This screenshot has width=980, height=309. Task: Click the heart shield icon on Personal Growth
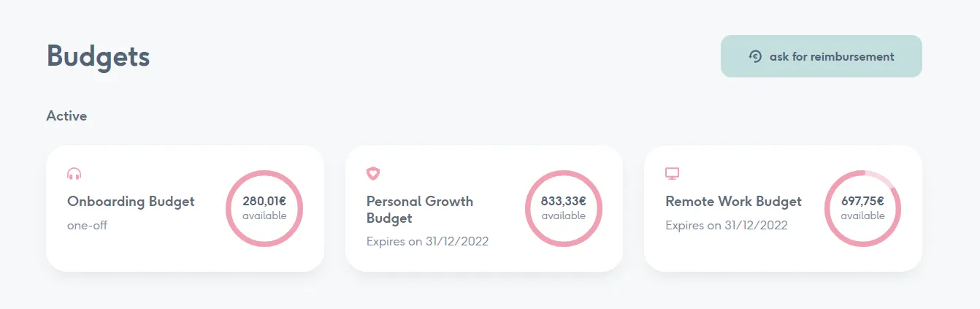pyautogui.click(x=373, y=174)
